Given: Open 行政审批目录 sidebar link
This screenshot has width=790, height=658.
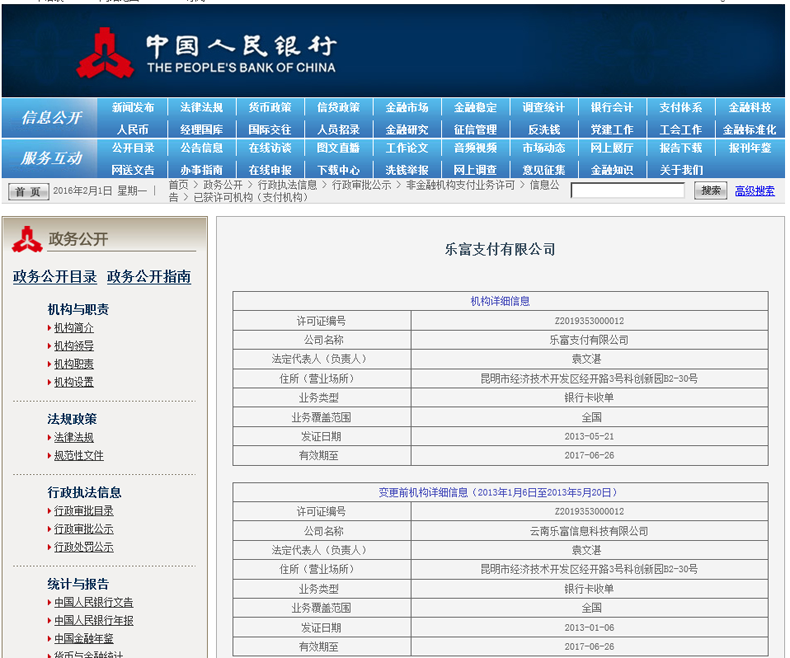Looking at the screenshot, I should [x=84, y=511].
